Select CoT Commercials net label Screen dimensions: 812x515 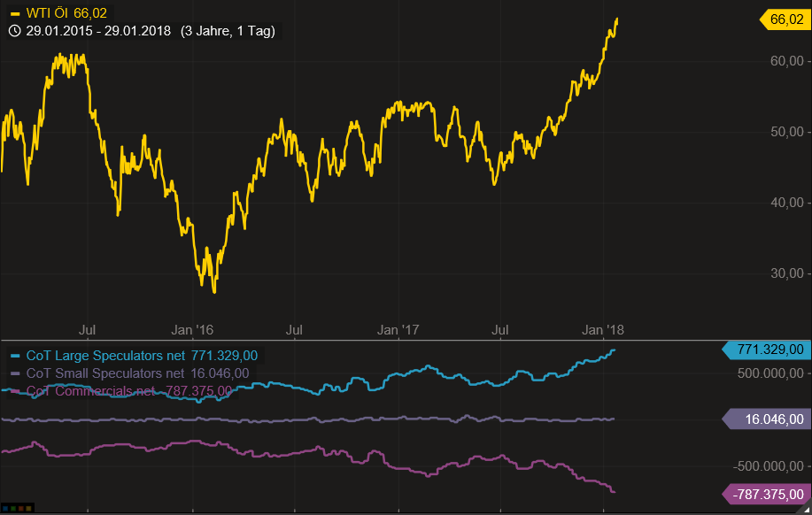click(x=90, y=391)
